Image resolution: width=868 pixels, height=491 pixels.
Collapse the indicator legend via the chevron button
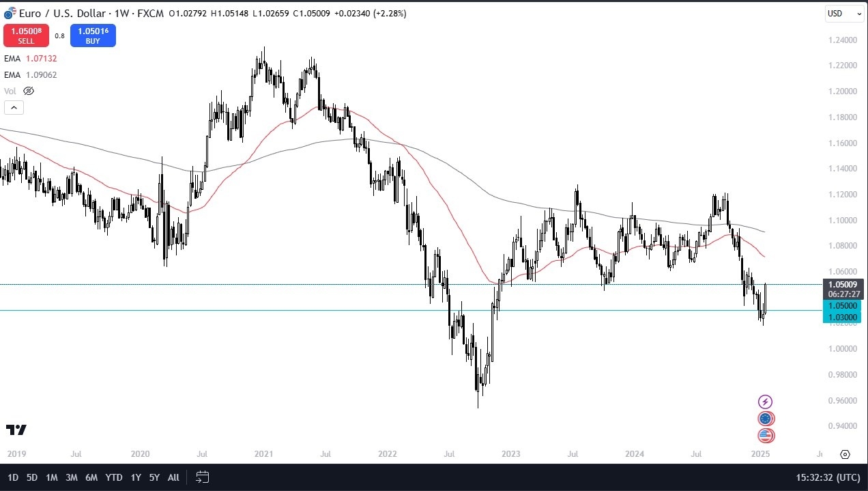[x=14, y=107]
